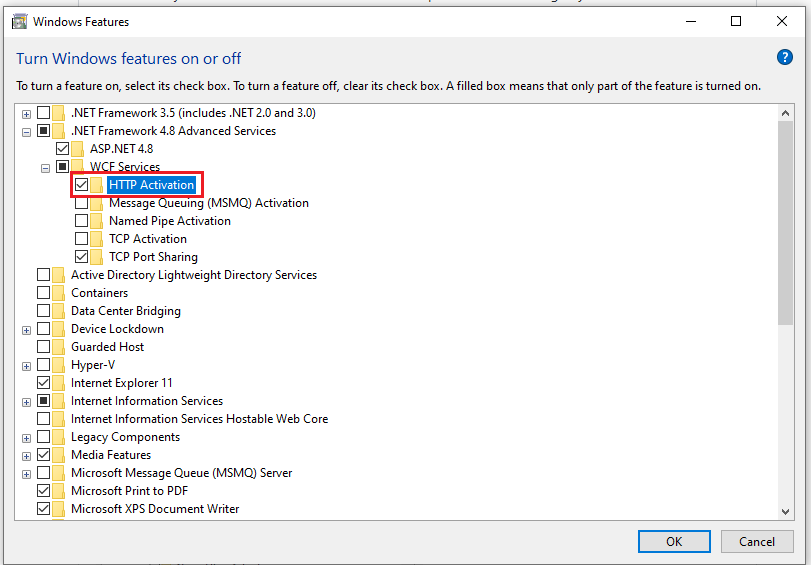This screenshot has width=811, height=565.
Task: Click the scrollbar down arrow
Action: point(785,512)
